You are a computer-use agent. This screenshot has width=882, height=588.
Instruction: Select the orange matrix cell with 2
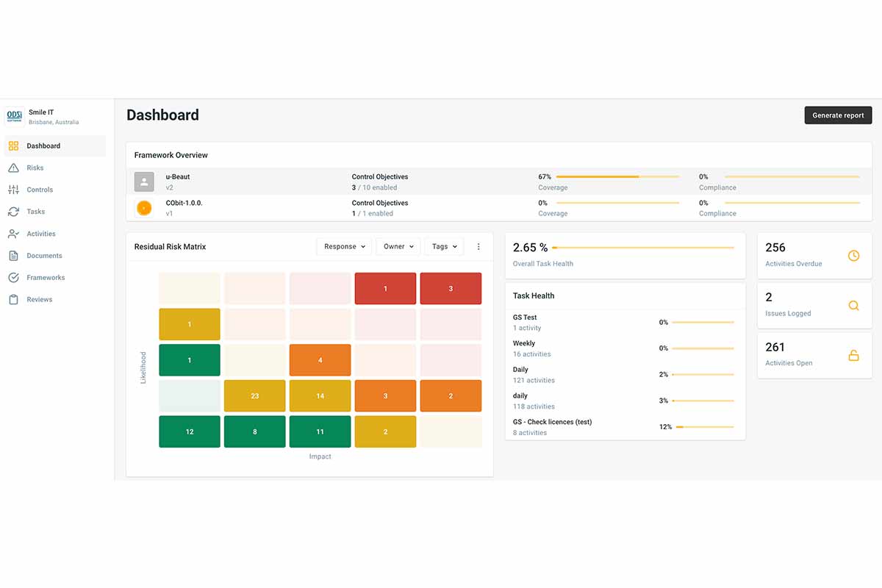click(451, 396)
